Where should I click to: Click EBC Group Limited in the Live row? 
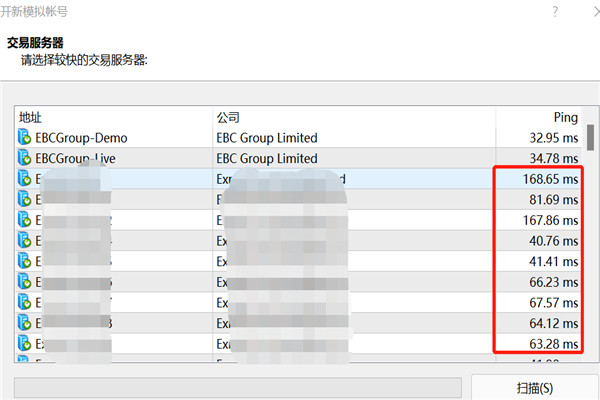[267, 158]
